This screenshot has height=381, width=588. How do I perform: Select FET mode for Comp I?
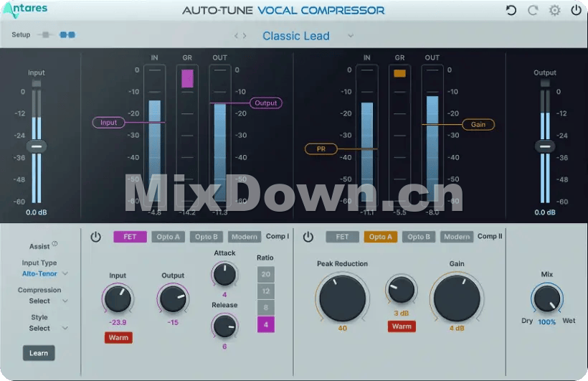tap(130, 237)
